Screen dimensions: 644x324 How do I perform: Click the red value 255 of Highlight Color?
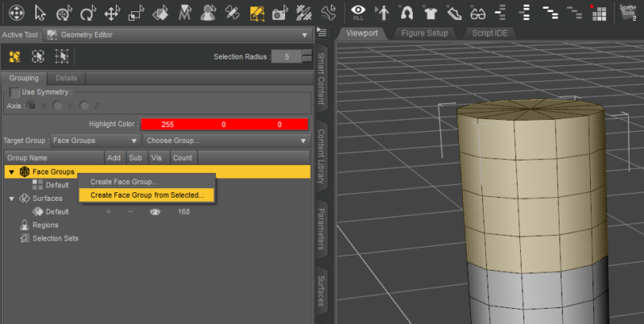[167, 125]
